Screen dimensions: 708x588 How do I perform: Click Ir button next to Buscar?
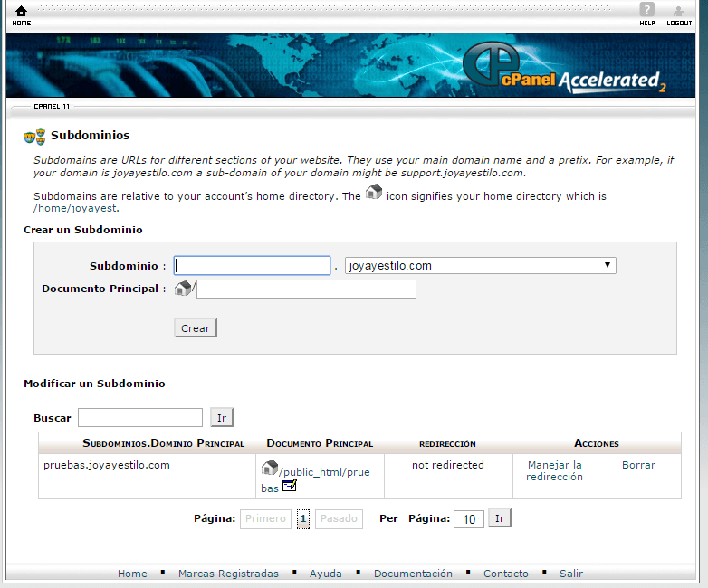click(222, 417)
